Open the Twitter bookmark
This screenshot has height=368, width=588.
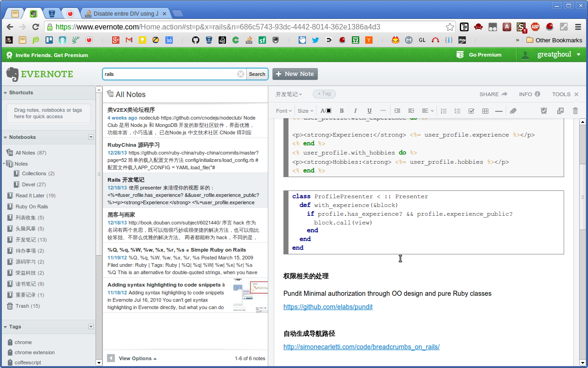coord(315,40)
